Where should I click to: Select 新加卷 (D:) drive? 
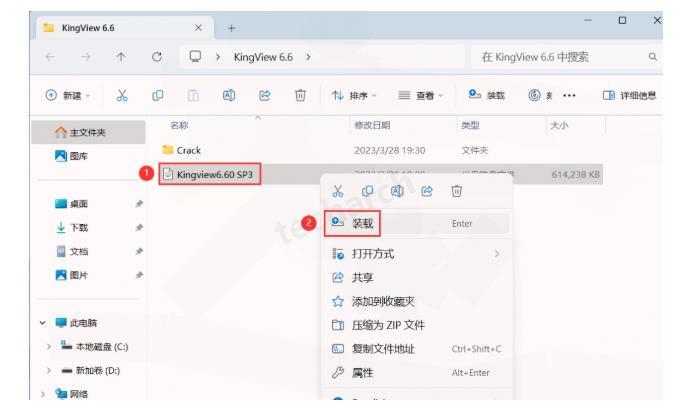91,370
